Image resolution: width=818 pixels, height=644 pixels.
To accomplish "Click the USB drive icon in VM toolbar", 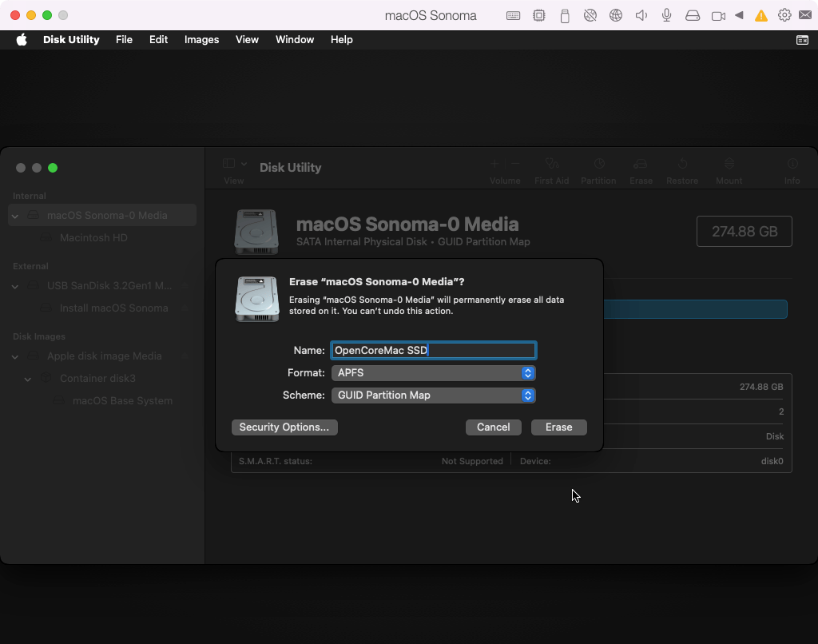I will pos(565,15).
